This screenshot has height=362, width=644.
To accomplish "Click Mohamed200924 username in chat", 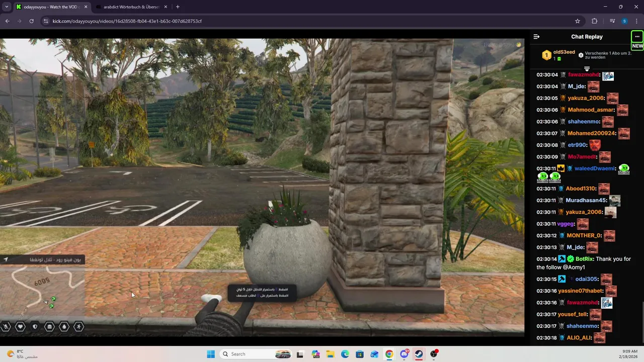I will click(592, 133).
